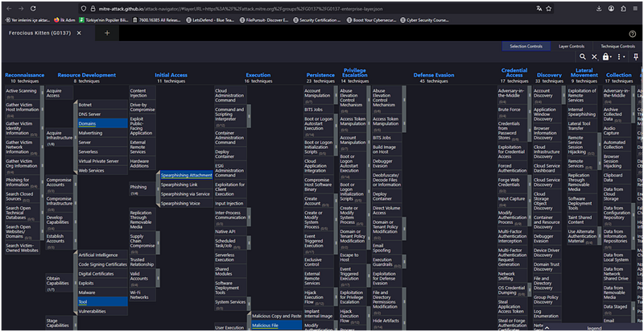Select the Ferocious Kitten (G0137) layer tab
644x332 pixels.
click(x=41, y=33)
